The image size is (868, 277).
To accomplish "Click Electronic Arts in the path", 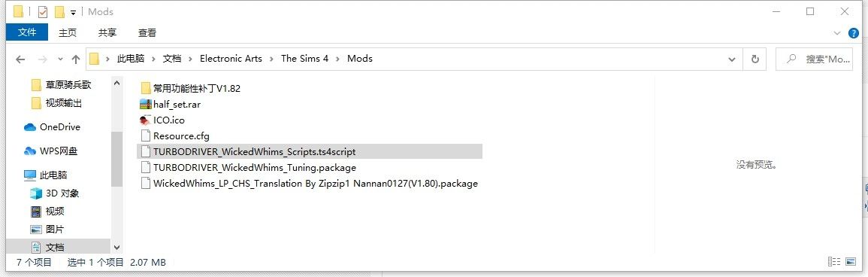I will 231,58.
